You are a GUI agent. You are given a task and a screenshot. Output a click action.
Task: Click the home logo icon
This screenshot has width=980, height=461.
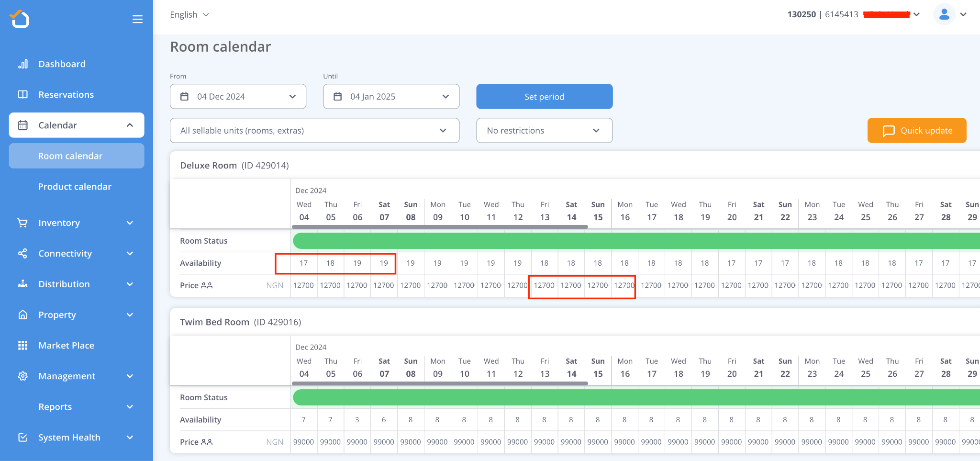[20, 19]
